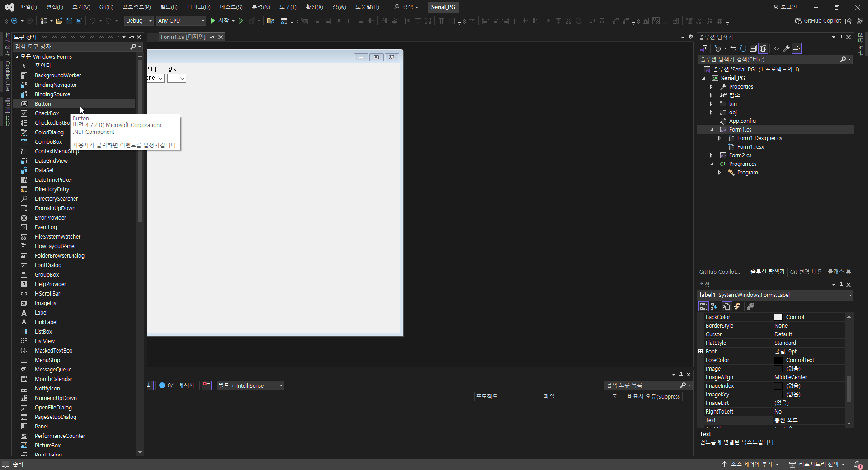Toggle Categorized view in Properties panel

(703, 306)
